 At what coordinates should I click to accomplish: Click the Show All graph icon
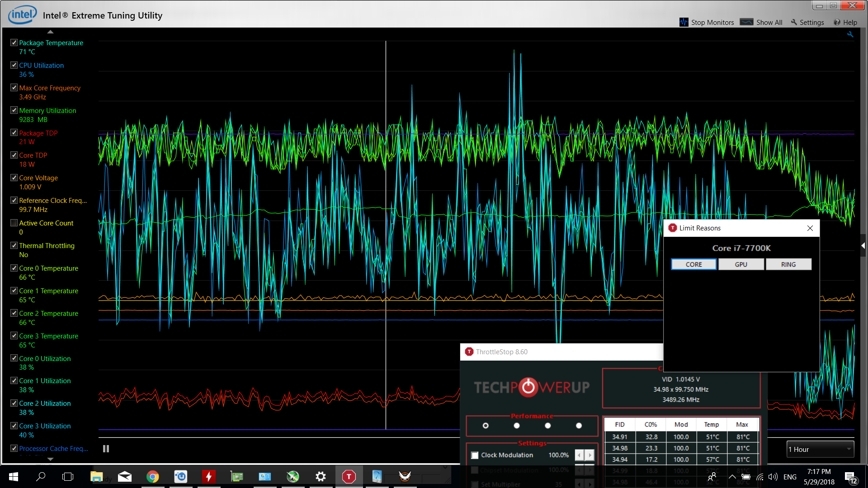(746, 22)
